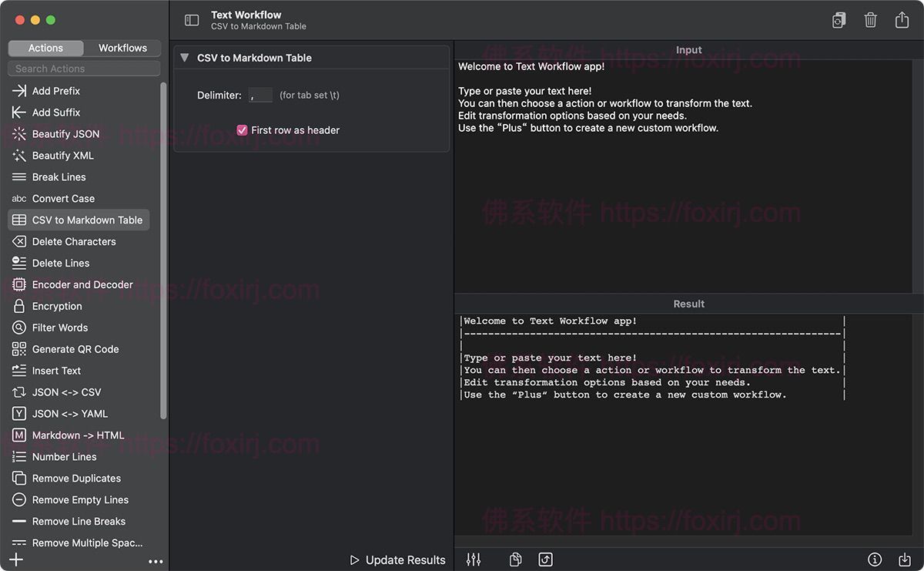Image resolution: width=924 pixels, height=571 pixels.
Task: Click the Delimiter input field
Action: pos(259,95)
